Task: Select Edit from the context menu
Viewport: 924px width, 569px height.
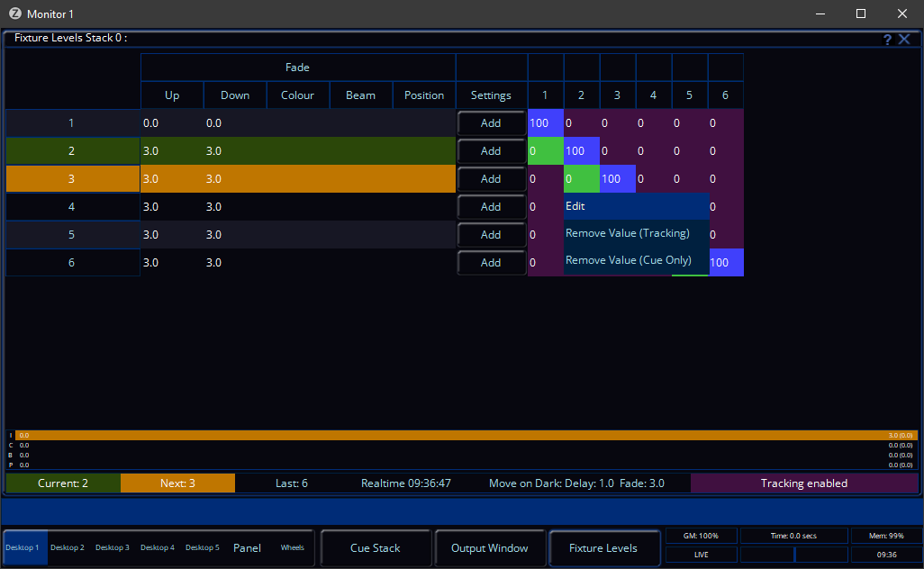Action: [x=636, y=206]
